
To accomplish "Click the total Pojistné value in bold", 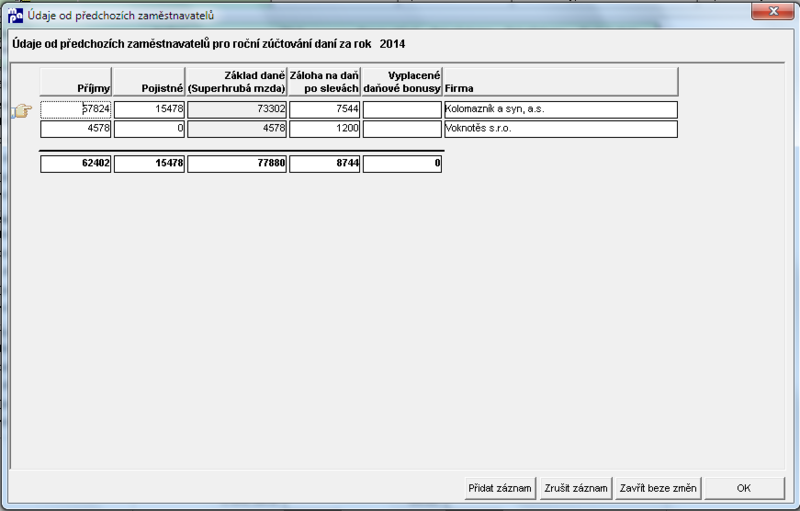I will 149,164.
